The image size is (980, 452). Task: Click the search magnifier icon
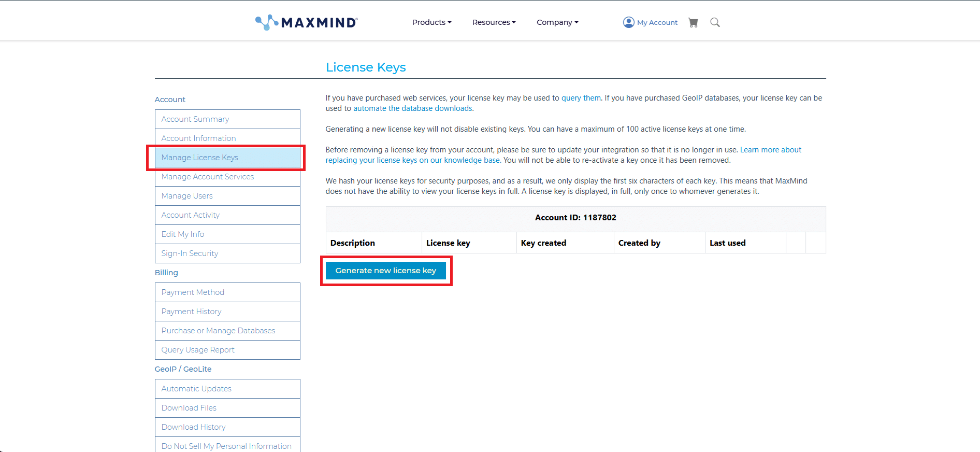click(715, 22)
